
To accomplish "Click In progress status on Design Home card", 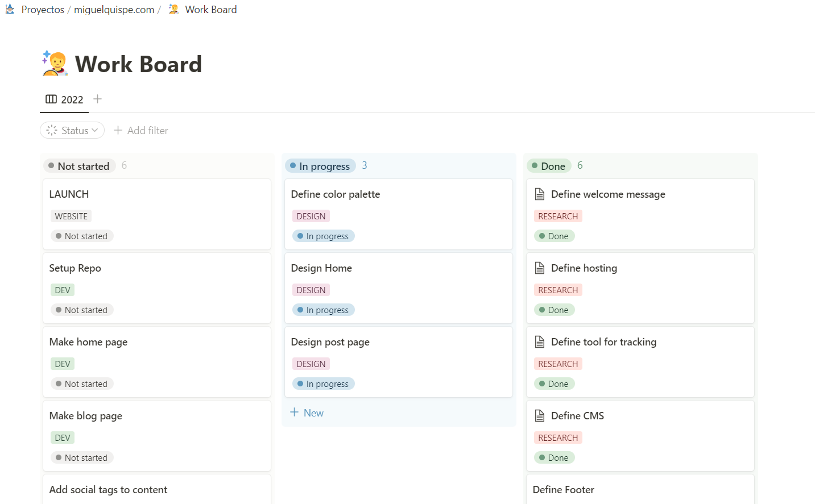I will (324, 310).
